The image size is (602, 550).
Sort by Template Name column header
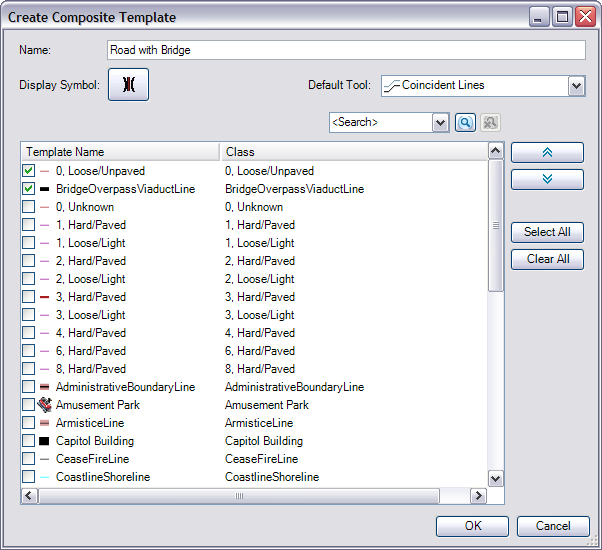[120, 152]
